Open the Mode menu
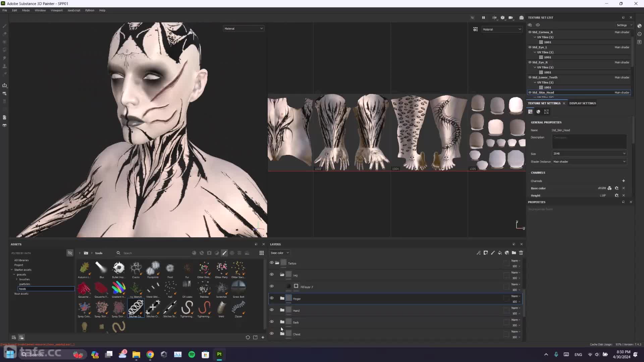 26,10
